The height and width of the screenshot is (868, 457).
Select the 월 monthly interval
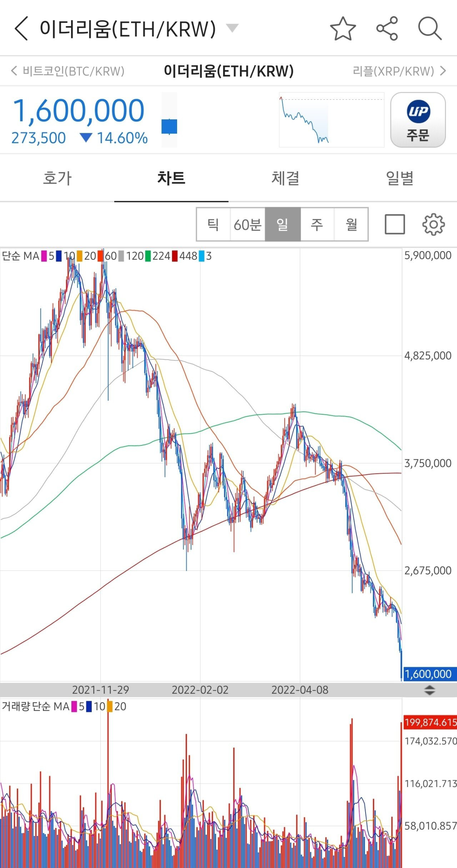pos(351,224)
